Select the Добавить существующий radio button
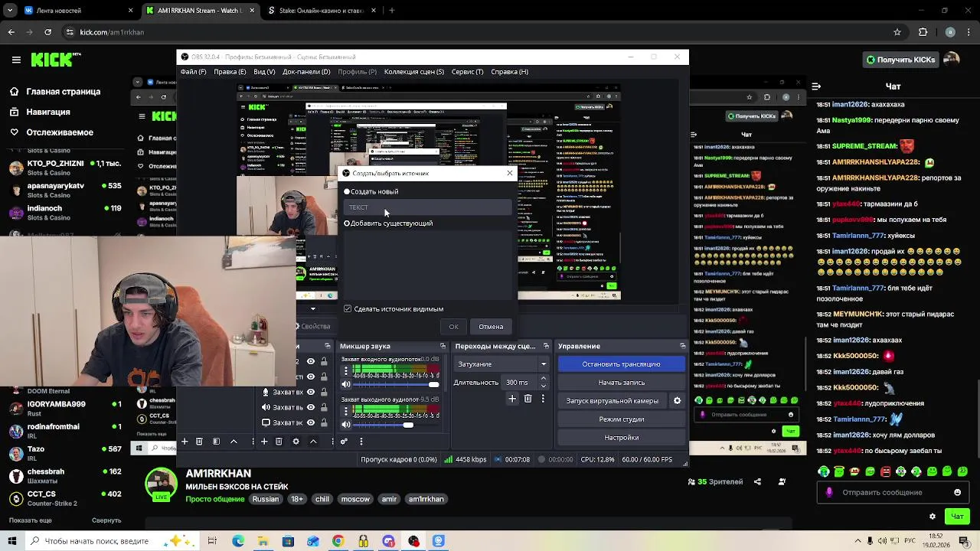This screenshot has height=551, width=980. coord(347,223)
